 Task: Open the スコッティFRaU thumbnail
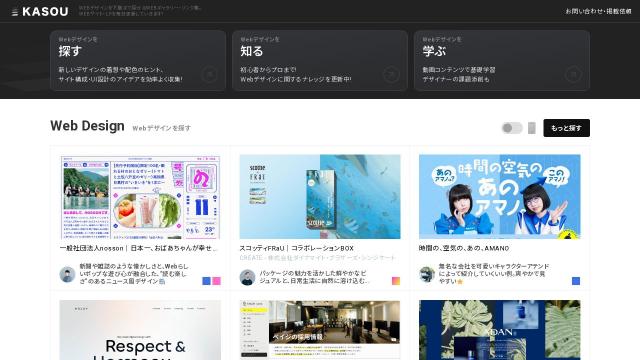click(320, 197)
